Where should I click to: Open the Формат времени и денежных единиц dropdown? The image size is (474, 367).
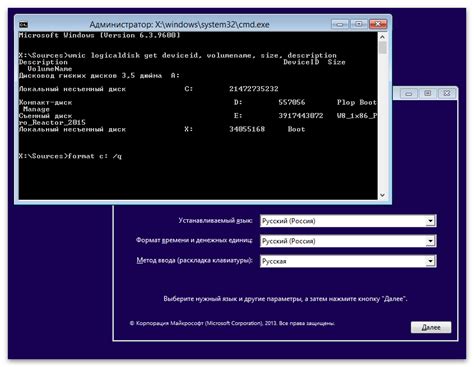[x=430, y=241]
